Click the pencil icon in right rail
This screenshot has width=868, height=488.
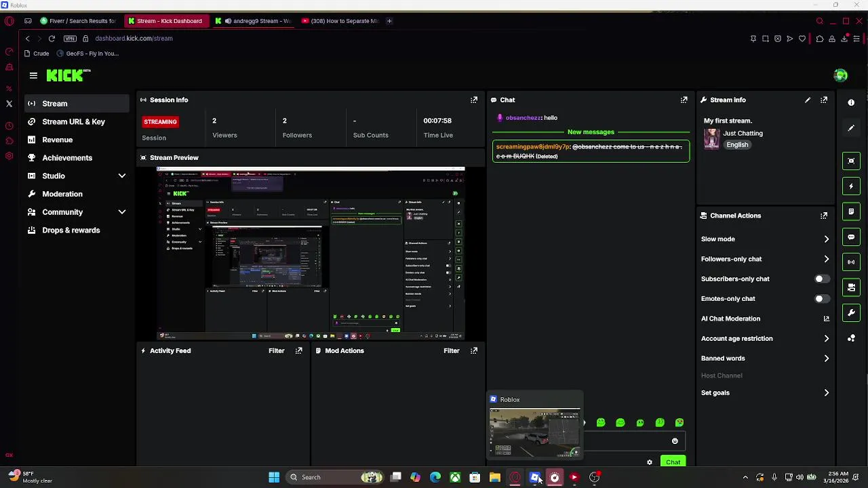[x=851, y=128]
